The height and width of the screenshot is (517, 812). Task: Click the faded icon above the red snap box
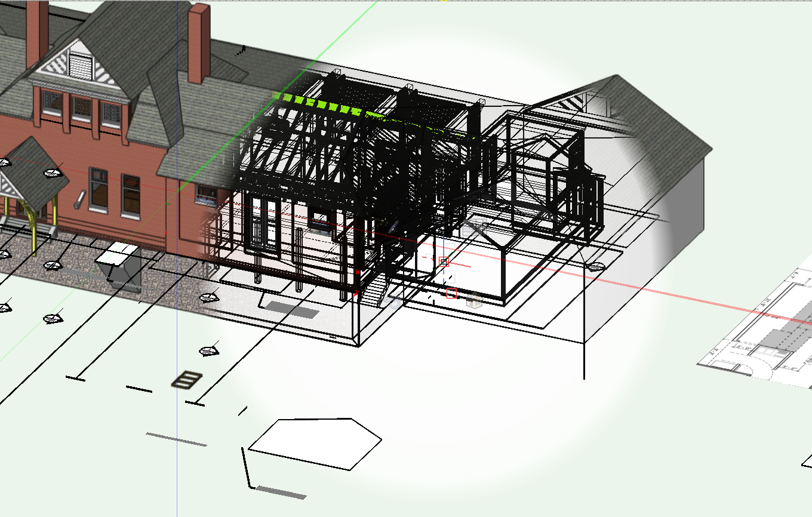tap(474, 227)
